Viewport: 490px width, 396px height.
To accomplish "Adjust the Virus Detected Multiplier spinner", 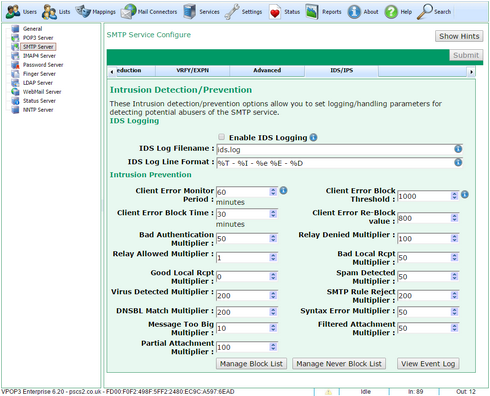I will 273,295.
